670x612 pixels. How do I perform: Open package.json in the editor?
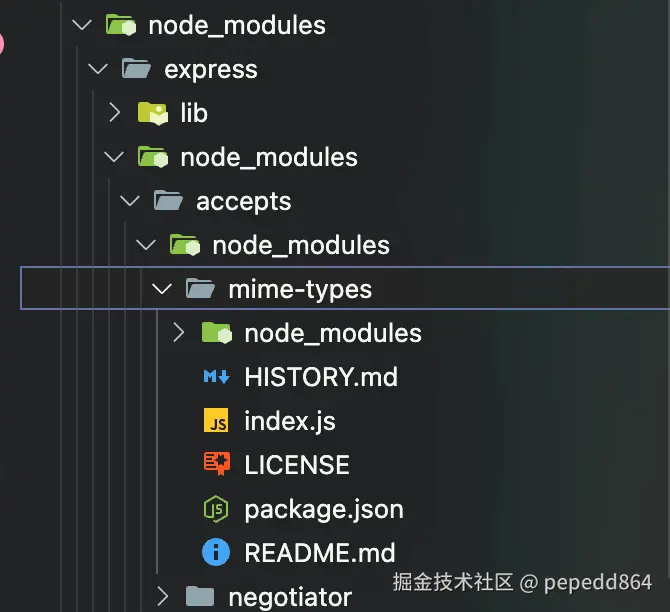323,509
